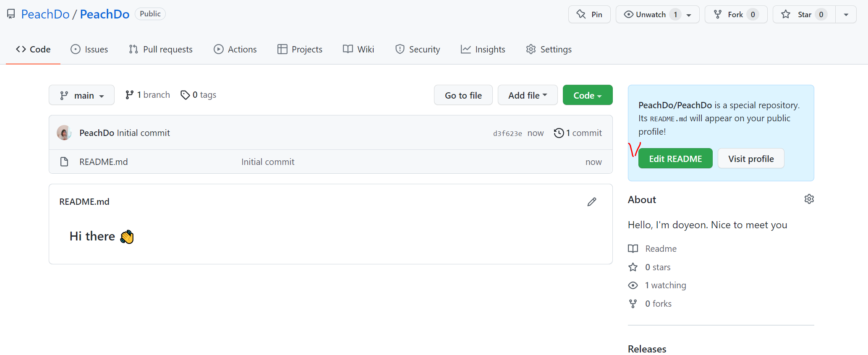Switch to the Code tab
Viewport: 868px width, 355px height.
33,50
